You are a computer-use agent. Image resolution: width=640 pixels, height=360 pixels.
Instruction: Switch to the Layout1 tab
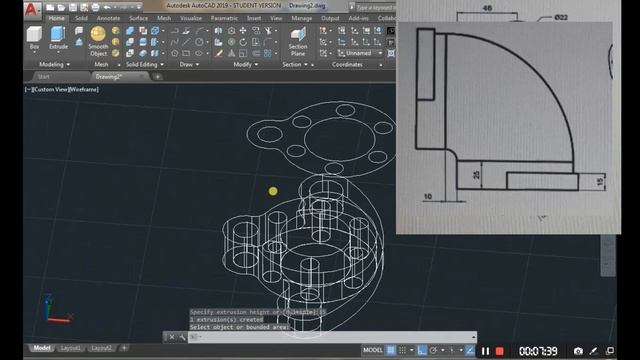point(70,348)
